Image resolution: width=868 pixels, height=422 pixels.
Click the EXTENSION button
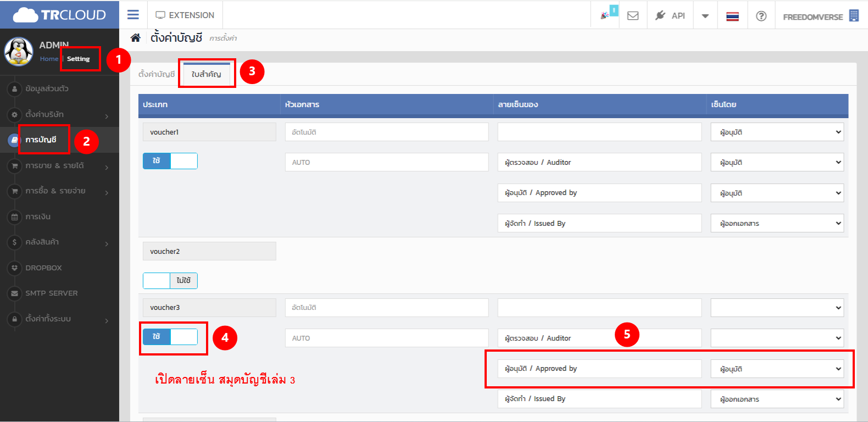pos(185,15)
